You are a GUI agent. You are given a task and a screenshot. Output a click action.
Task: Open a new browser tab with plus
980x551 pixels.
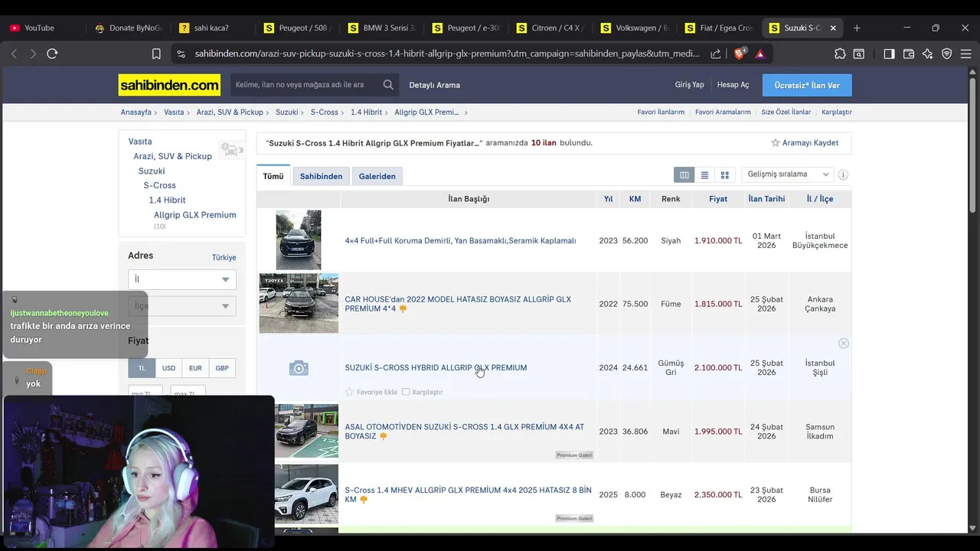pos(857,28)
